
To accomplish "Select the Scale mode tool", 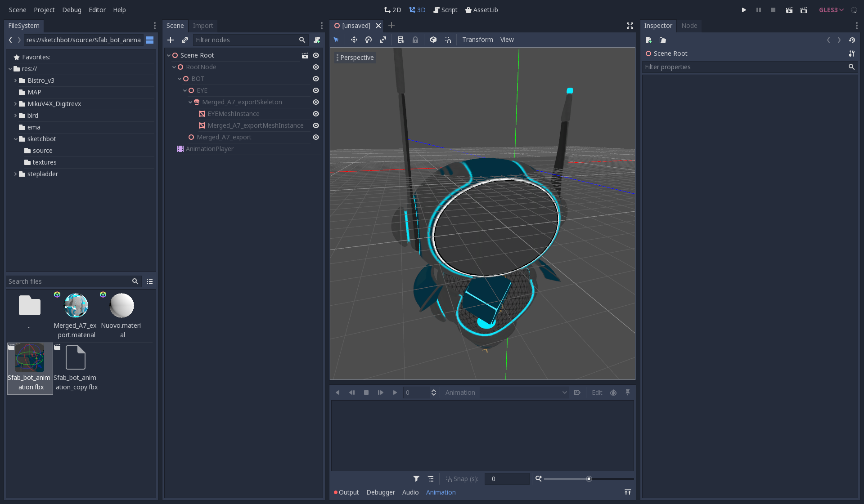I will tap(383, 40).
